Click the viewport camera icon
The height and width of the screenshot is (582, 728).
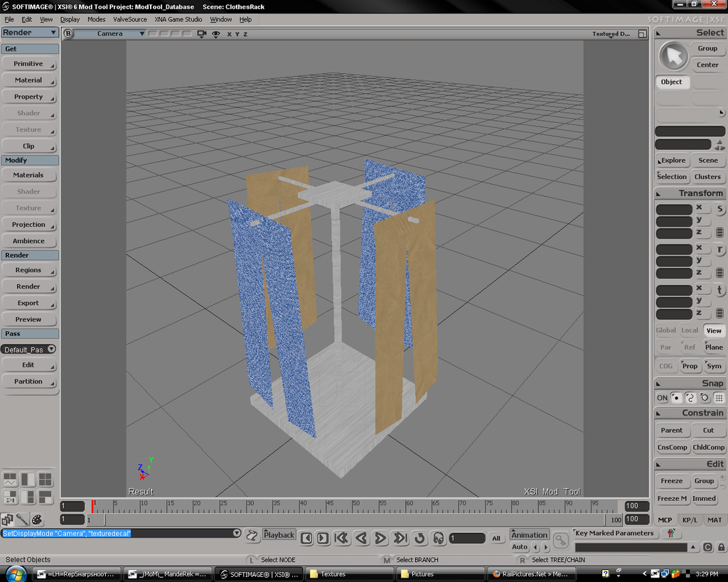pyautogui.click(x=201, y=34)
